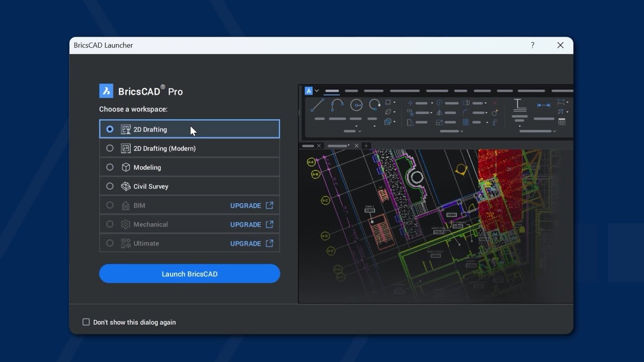Screen dimensions: 644x362
Task: Select the Civil Survey radio button
Action: (110, 186)
